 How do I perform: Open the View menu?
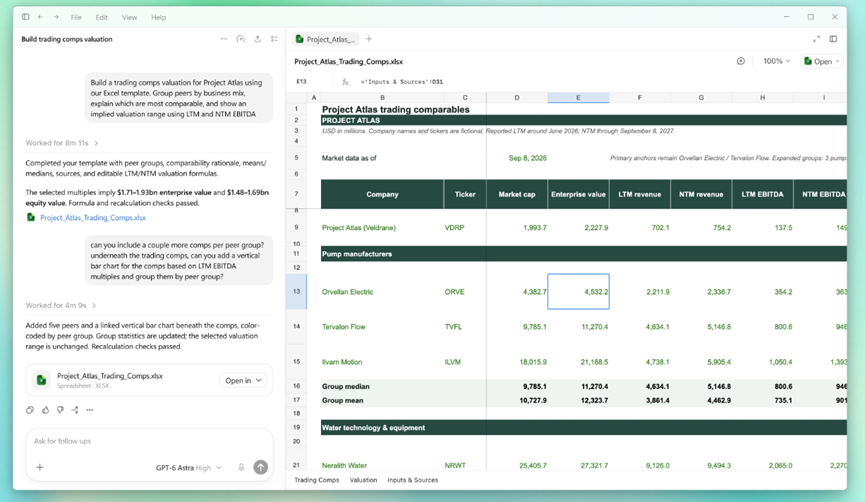(x=129, y=17)
